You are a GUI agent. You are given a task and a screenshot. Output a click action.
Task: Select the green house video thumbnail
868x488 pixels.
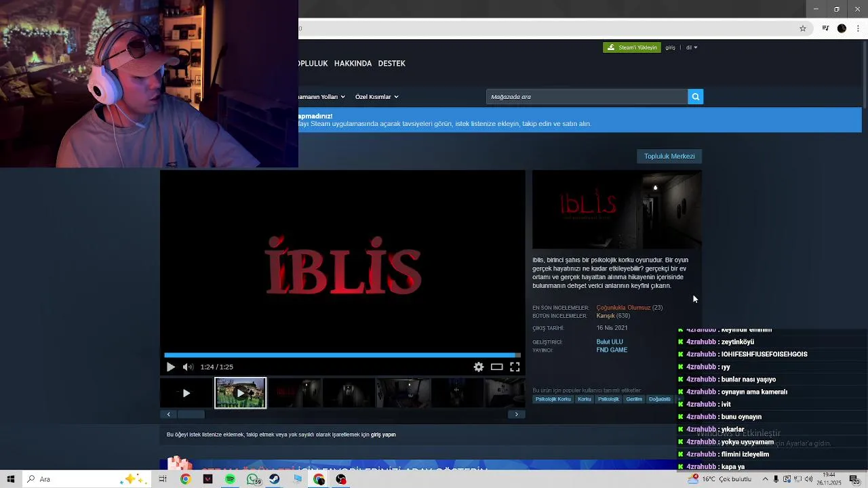click(241, 393)
